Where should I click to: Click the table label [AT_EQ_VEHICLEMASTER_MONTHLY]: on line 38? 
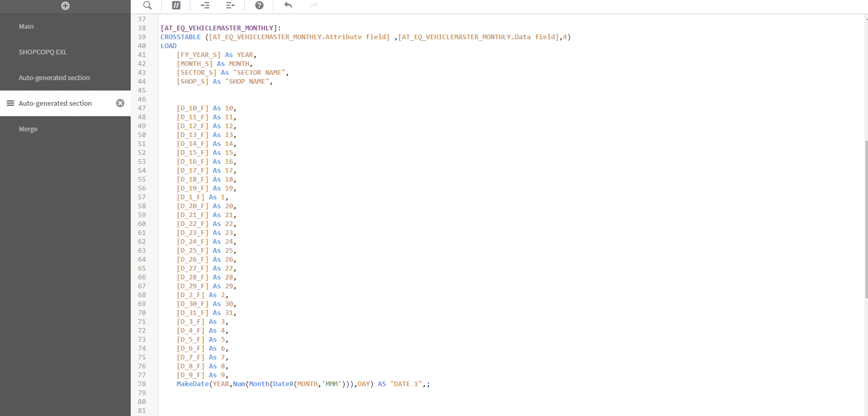tap(221, 28)
